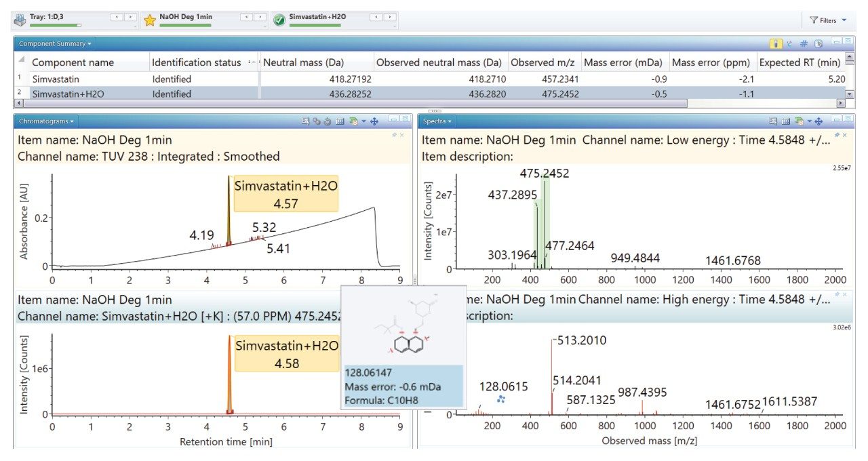Select the Simvastatin row in the component table
The width and height of the screenshot is (868, 461).
[x=430, y=79]
